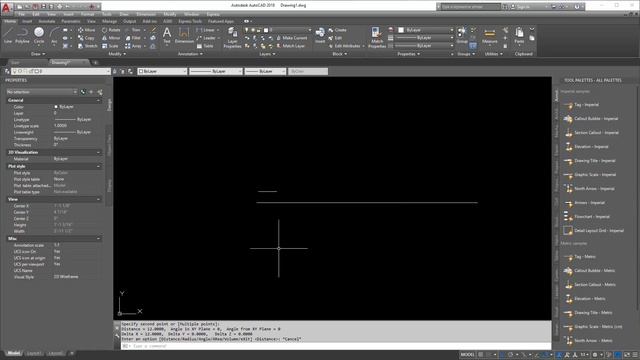The width and height of the screenshot is (640, 360).
Task: Open a new drawing tab with plus
Action: click(x=96, y=62)
